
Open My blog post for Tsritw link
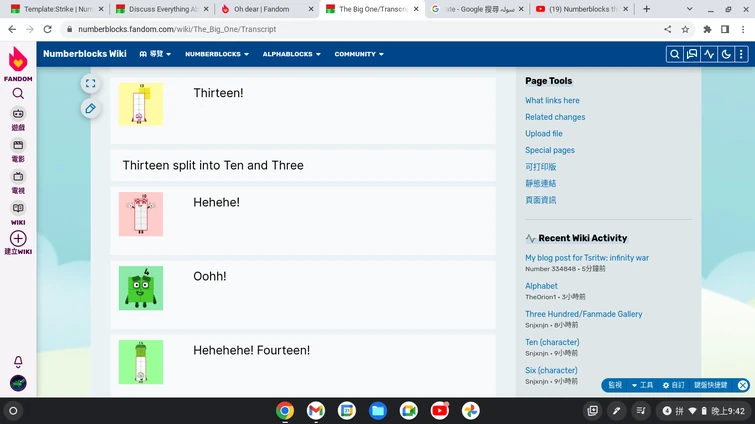(x=587, y=258)
